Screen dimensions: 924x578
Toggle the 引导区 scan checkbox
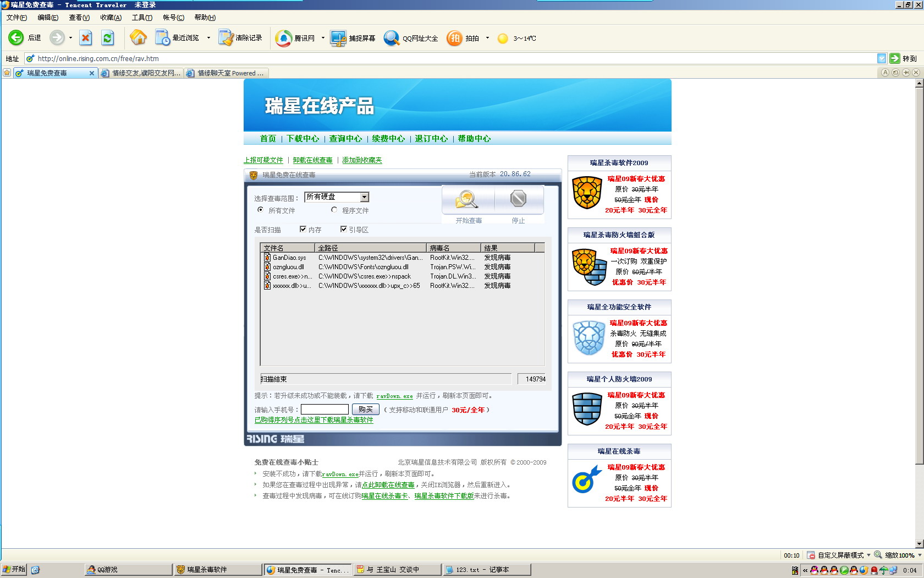pos(343,229)
